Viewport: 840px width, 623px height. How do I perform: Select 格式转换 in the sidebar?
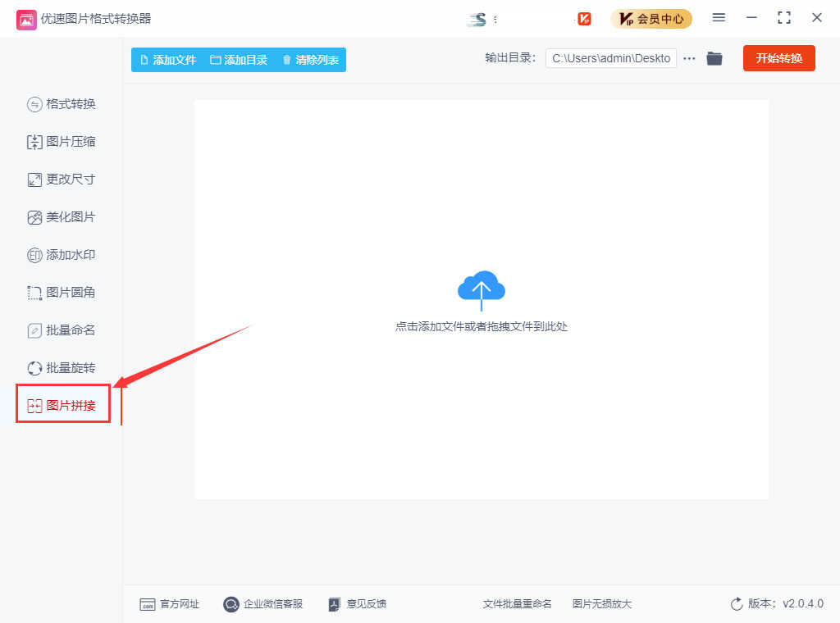pyautogui.click(x=62, y=104)
